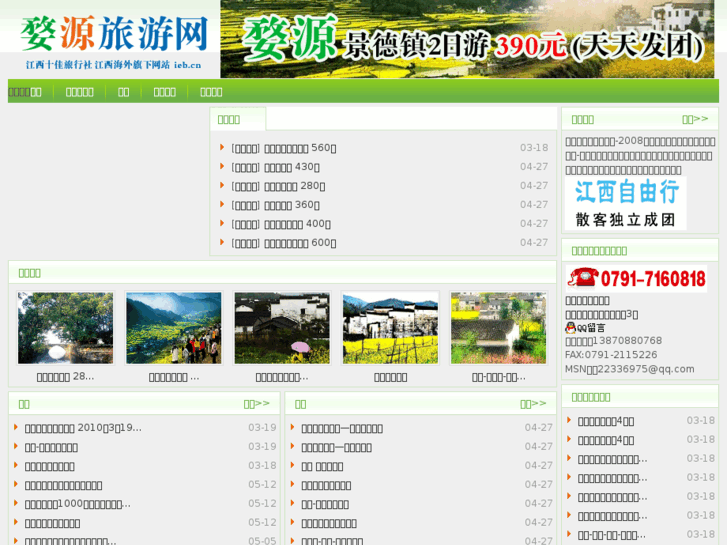Click the '>>' link above the 03-19 news list
727x545 pixels.
tap(256, 404)
